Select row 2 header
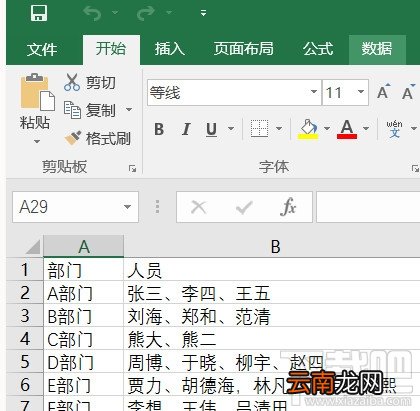The height and width of the screenshot is (411, 420). coord(25,293)
